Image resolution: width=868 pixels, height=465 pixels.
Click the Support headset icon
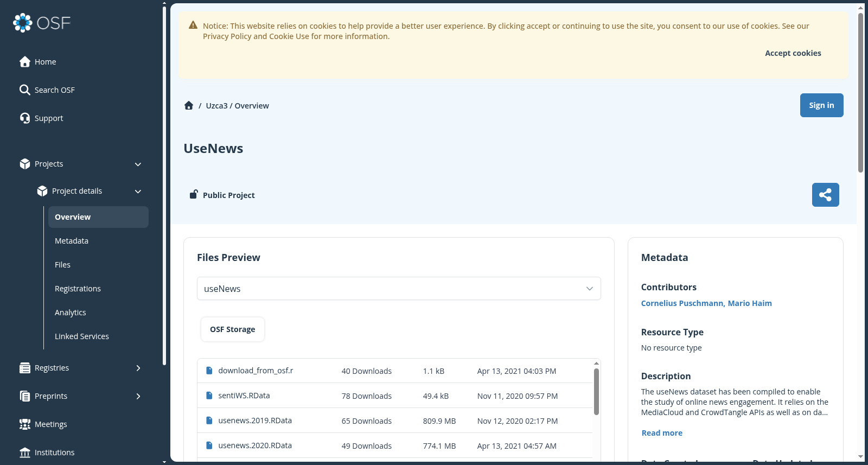[25, 118]
